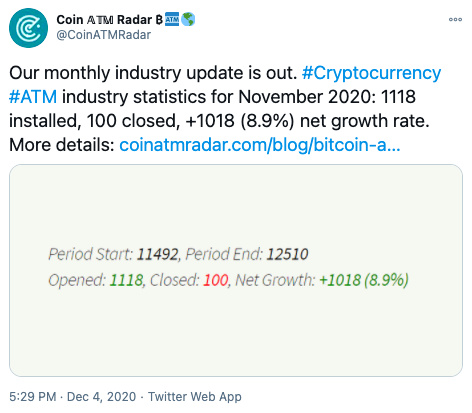Click the Twitter Web App source label
Viewport: 472px width, 413px height.
point(195,397)
